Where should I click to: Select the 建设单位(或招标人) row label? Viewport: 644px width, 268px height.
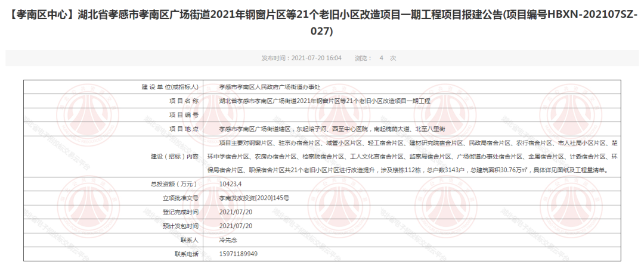coord(171,87)
